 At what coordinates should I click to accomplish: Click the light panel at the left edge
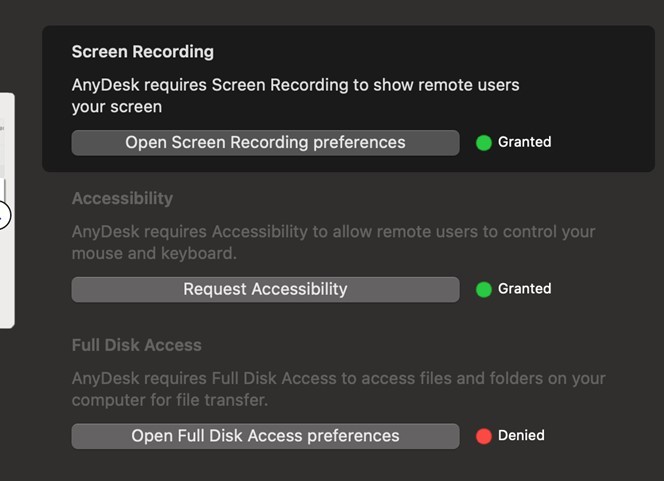click(x=7, y=280)
